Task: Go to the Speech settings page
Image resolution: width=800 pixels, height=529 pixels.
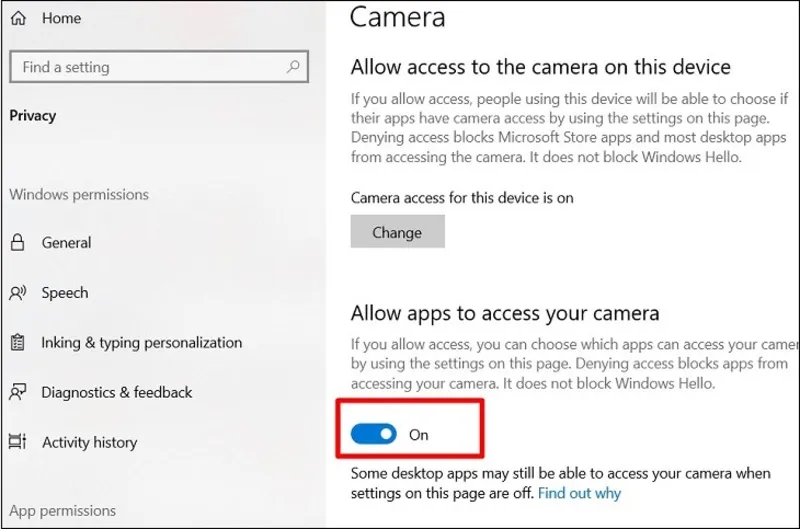Action: [x=65, y=293]
